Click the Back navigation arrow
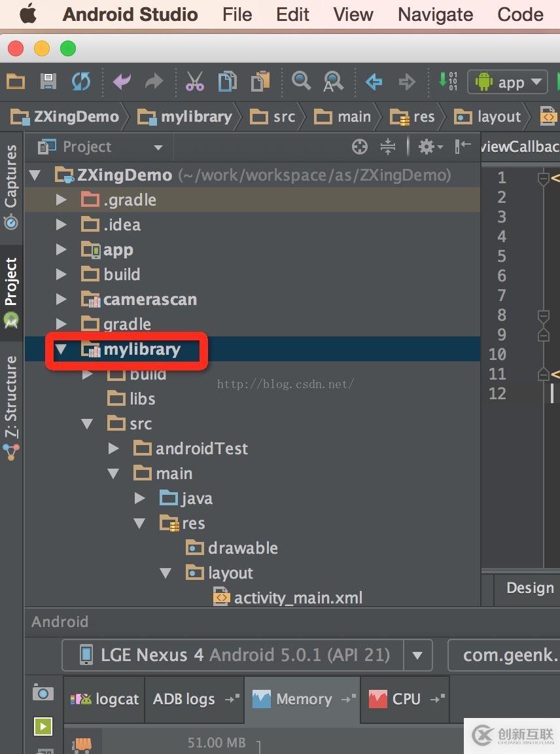Screen dimensions: 560x754 click(x=374, y=82)
